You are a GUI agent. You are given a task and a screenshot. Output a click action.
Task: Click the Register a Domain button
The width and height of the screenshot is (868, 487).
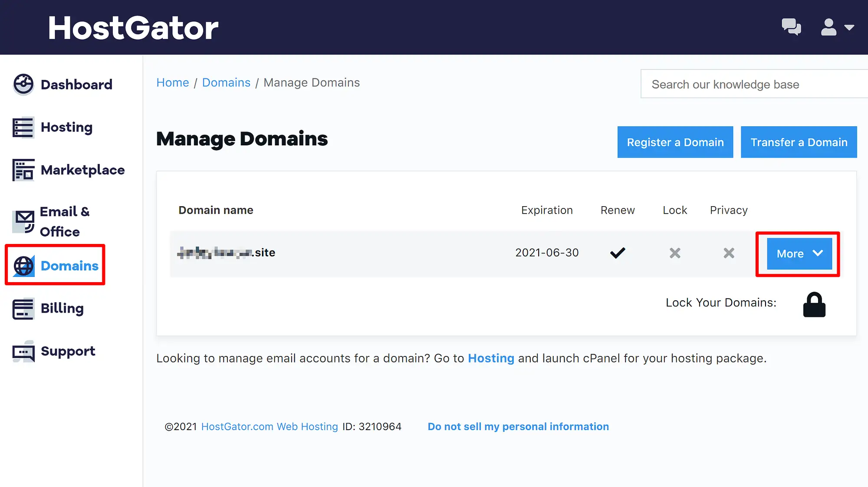pyautogui.click(x=675, y=142)
